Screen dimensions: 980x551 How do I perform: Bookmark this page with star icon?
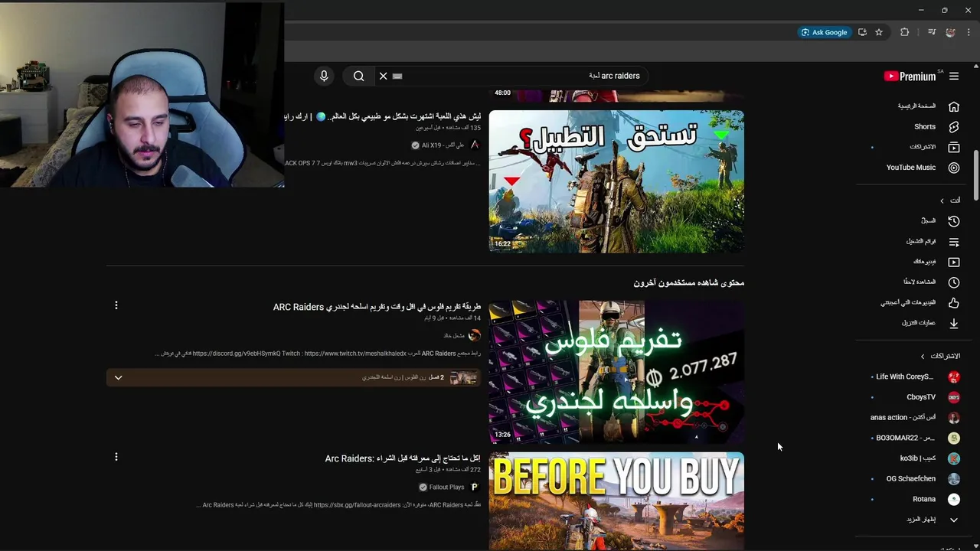click(x=879, y=32)
